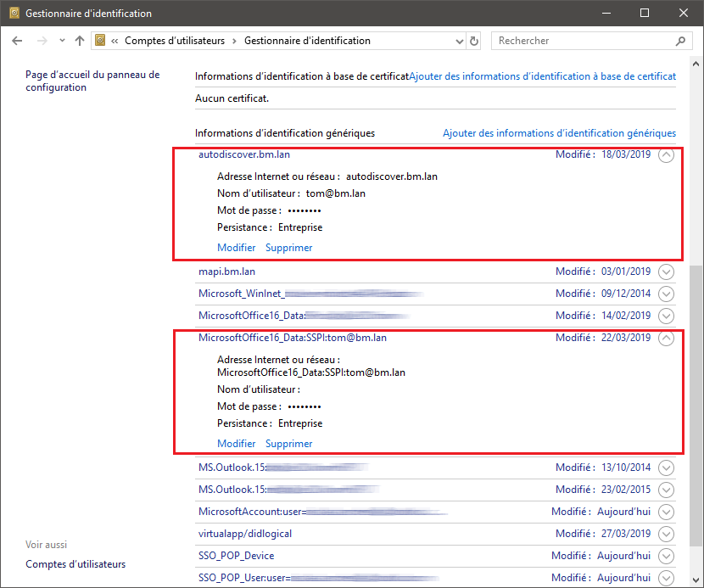Image resolution: width=704 pixels, height=588 pixels.
Task: Expand the virtualapp/didlogical credential
Action: tap(666, 534)
